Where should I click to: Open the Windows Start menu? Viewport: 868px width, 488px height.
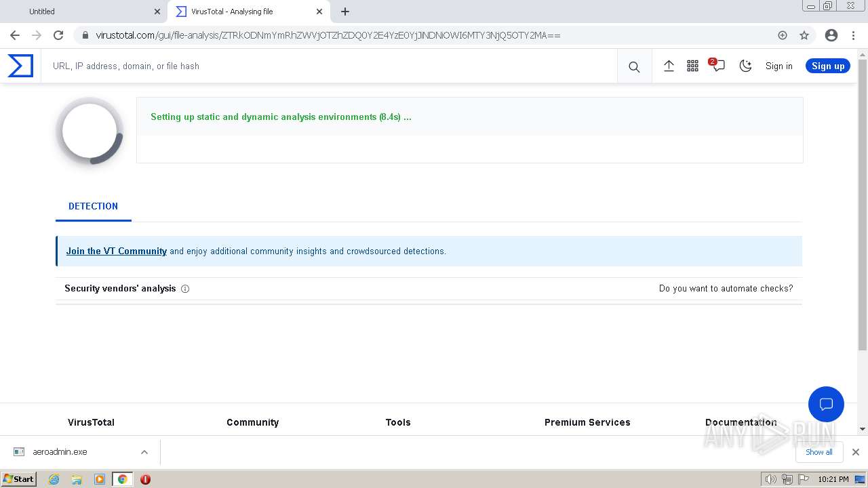(19, 479)
